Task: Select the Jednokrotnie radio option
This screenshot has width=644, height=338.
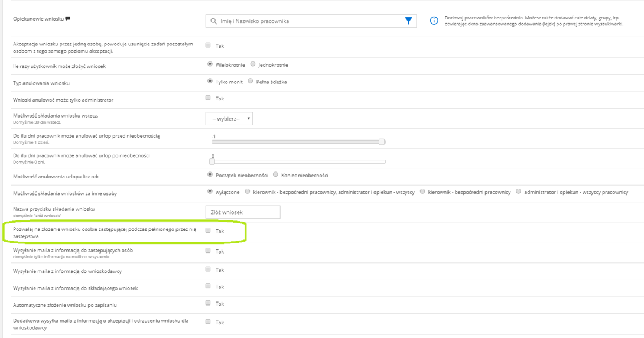Action: [x=253, y=64]
